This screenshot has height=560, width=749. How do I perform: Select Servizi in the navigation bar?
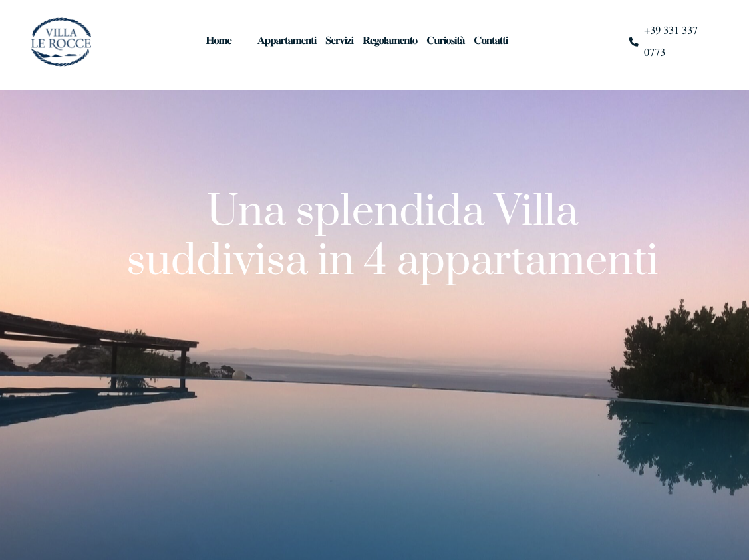point(339,41)
